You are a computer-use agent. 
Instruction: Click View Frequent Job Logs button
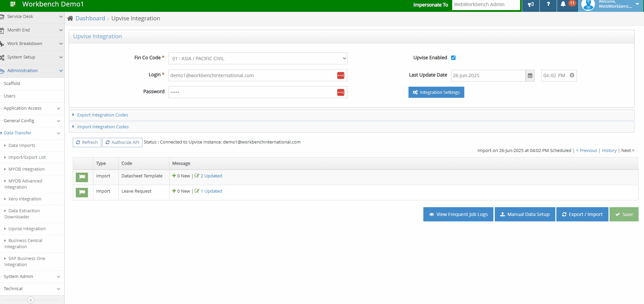tap(458, 214)
